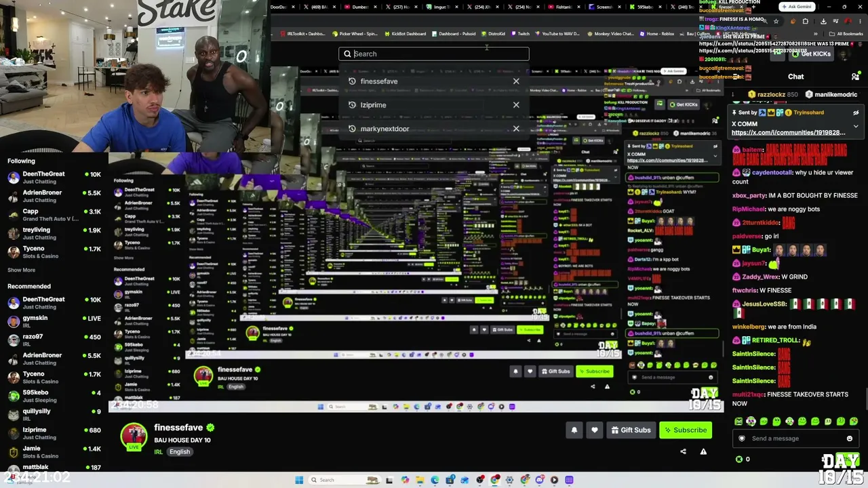Open Task View on the taskbar

(390, 480)
